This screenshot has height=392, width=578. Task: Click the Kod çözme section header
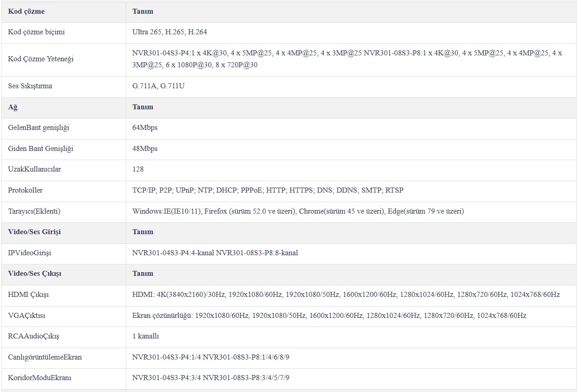(x=27, y=11)
